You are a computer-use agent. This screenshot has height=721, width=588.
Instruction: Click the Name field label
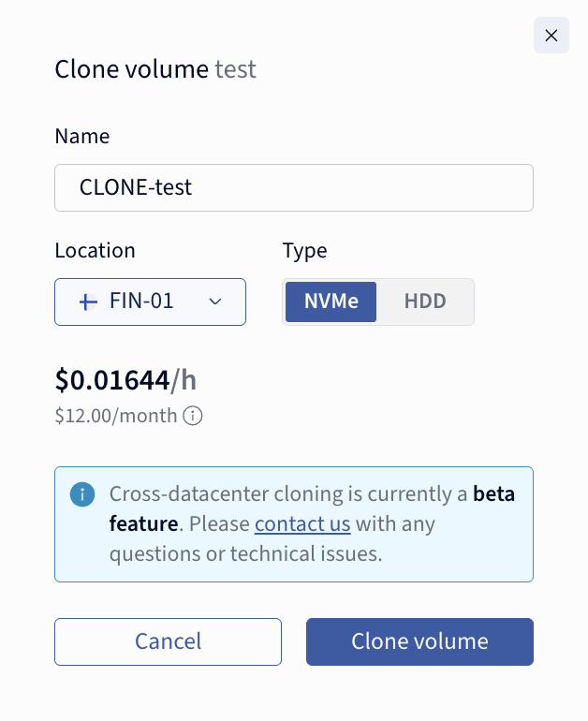(x=82, y=137)
